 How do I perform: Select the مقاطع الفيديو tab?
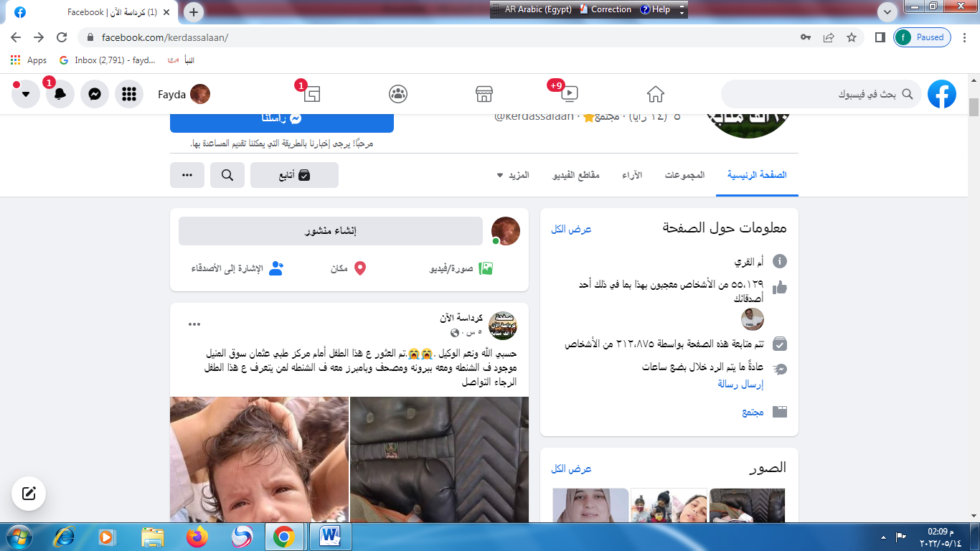[x=575, y=175]
